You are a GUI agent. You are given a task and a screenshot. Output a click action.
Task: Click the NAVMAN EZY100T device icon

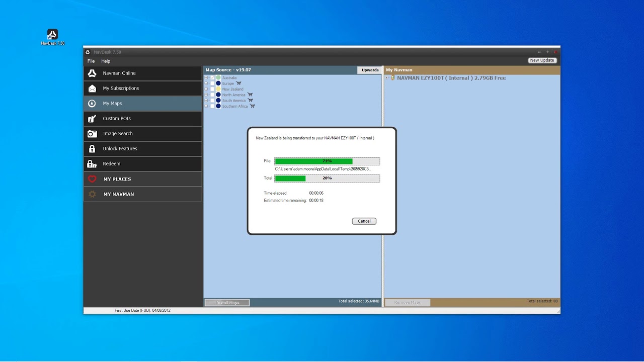coord(393,78)
